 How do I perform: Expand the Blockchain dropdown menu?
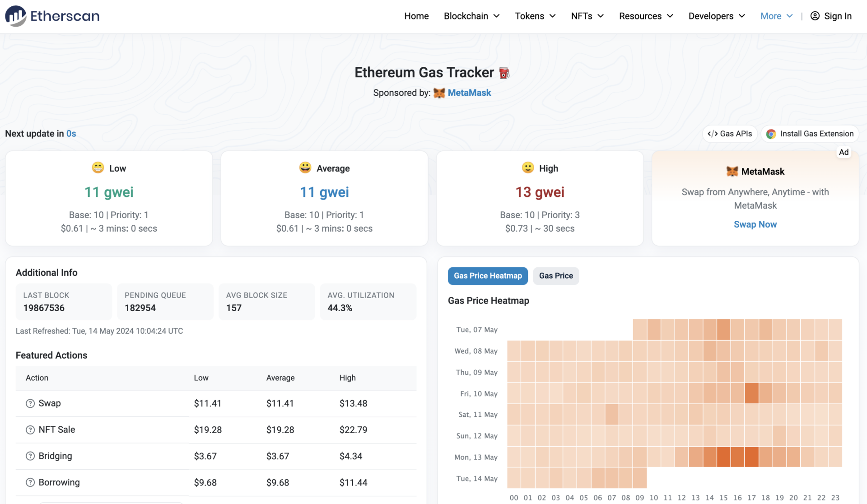(471, 16)
